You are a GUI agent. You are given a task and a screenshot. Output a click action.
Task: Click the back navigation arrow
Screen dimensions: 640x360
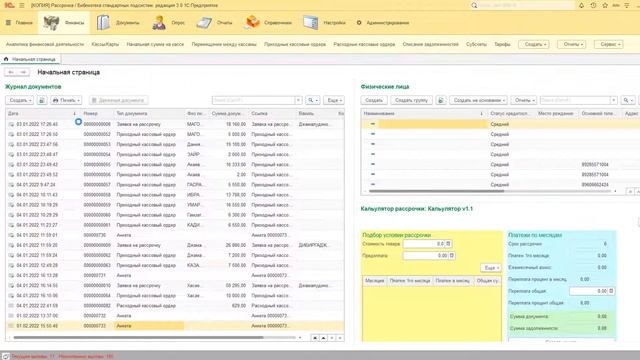pos(11,72)
